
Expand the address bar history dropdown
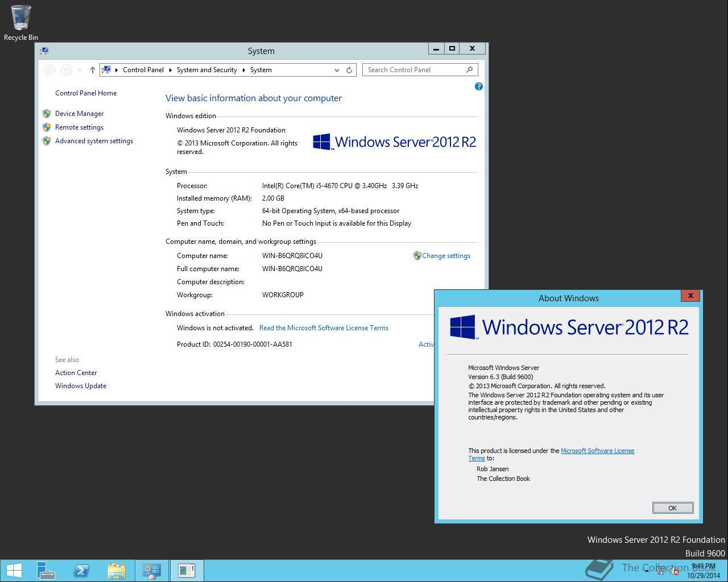[337, 70]
